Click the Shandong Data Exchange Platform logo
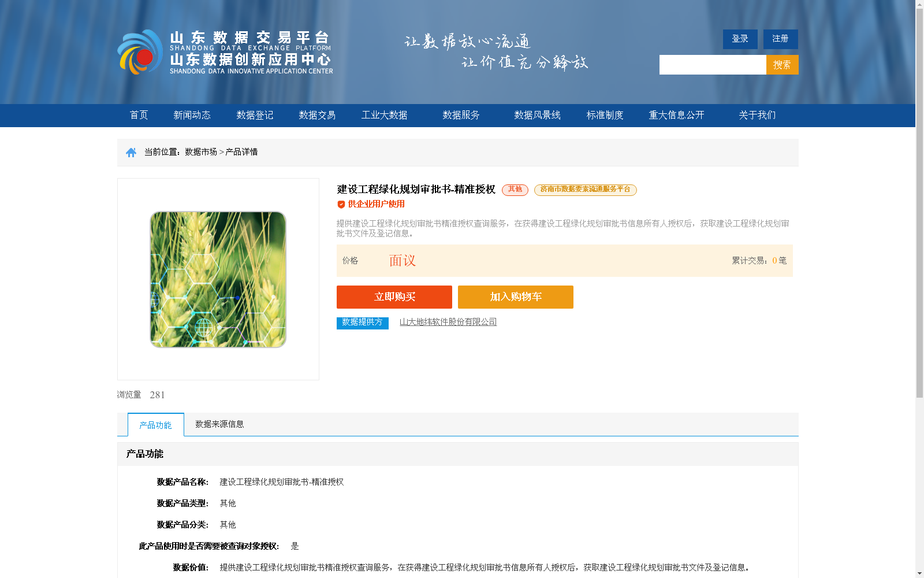924x578 pixels. tap(225, 52)
